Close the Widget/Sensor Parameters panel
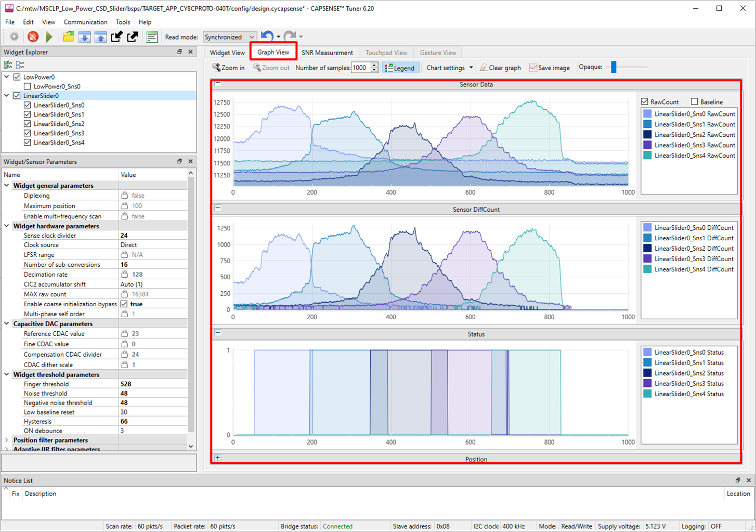The image size is (756, 532). point(190,162)
